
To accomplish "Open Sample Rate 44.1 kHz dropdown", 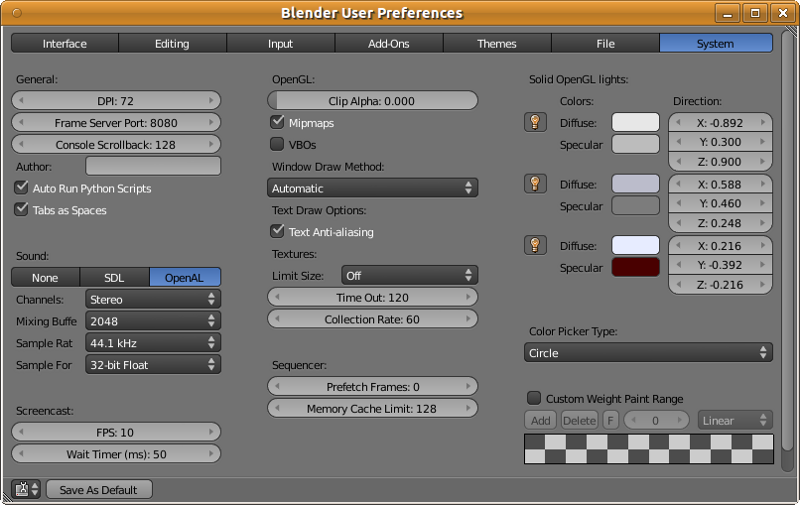I will click(x=153, y=343).
